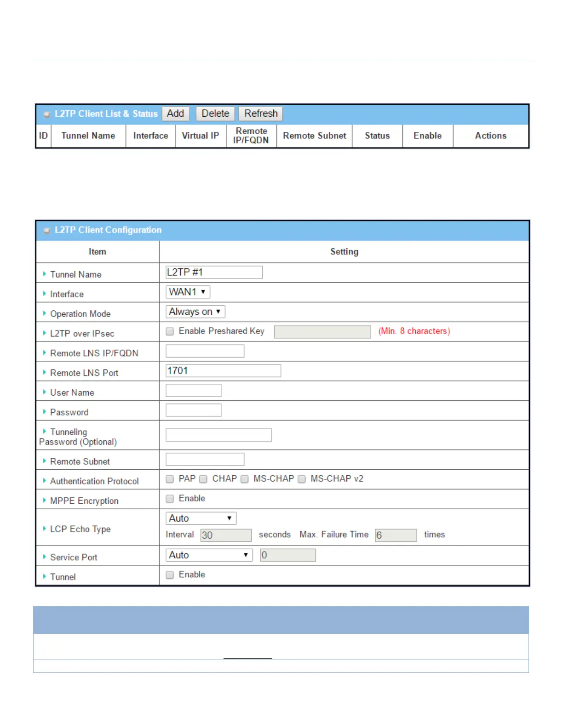Click the Remote LNS Port field showing 1701
563x728 pixels.
224,370
